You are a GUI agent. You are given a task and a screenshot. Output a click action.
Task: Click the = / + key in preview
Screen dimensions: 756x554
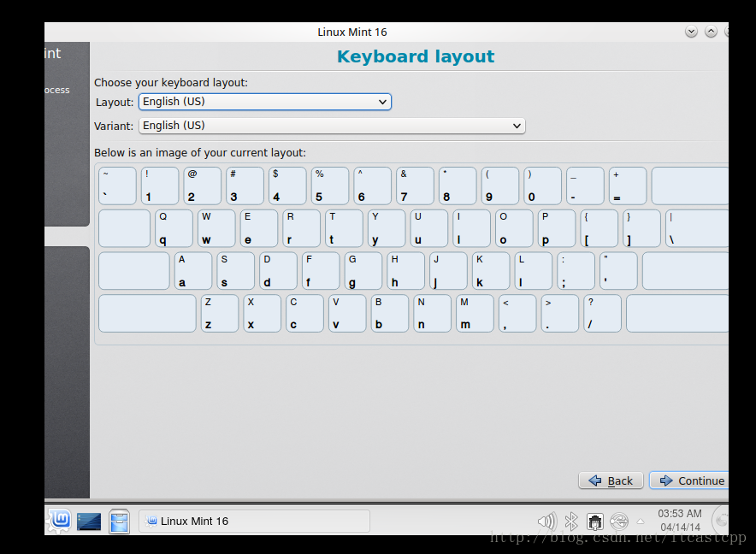click(x=628, y=186)
